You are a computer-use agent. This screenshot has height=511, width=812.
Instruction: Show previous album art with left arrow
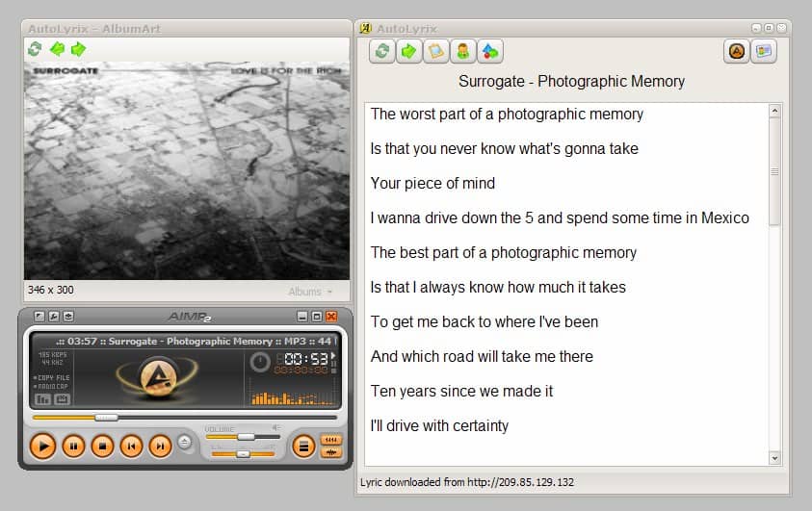[x=58, y=49]
